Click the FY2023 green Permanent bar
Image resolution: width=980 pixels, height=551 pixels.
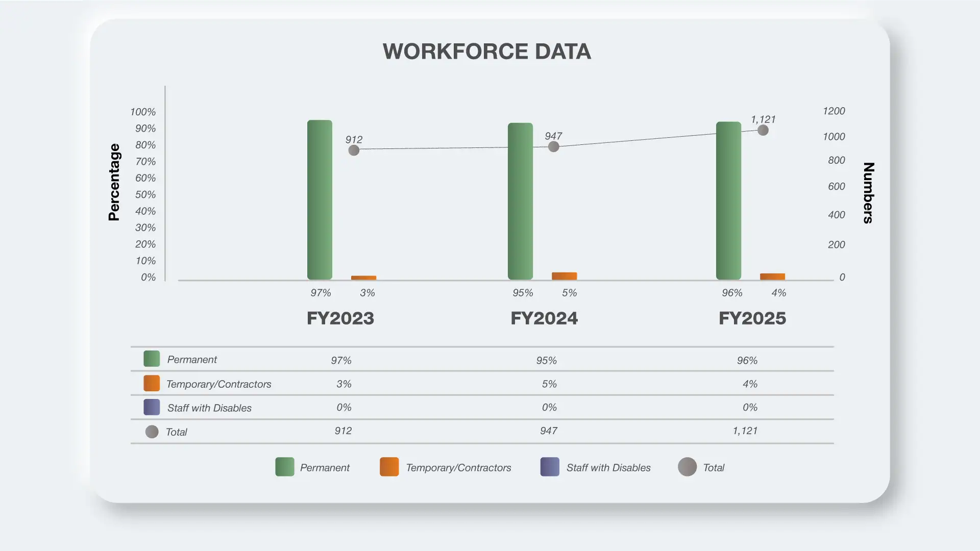pos(320,200)
